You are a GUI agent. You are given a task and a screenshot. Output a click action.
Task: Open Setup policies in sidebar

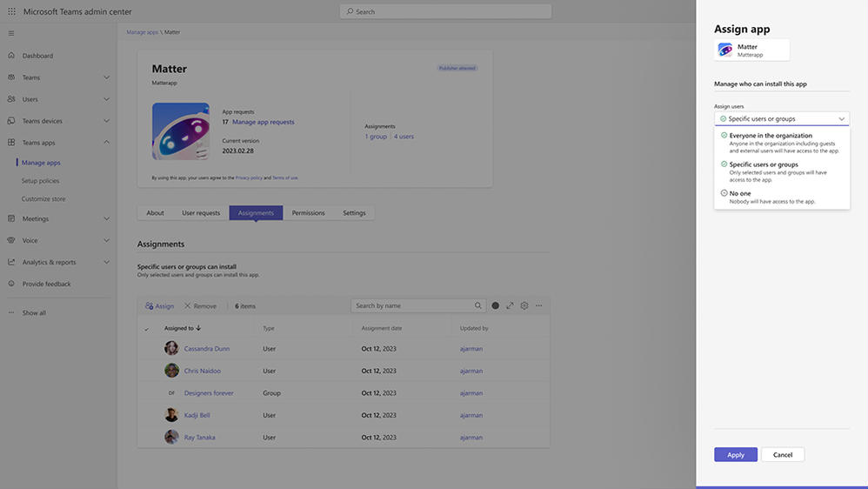(40, 180)
